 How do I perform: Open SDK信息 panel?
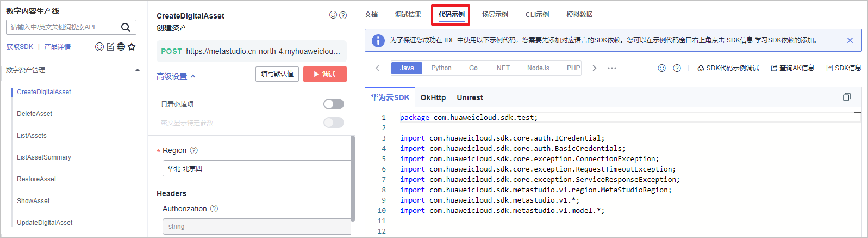click(x=844, y=68)
